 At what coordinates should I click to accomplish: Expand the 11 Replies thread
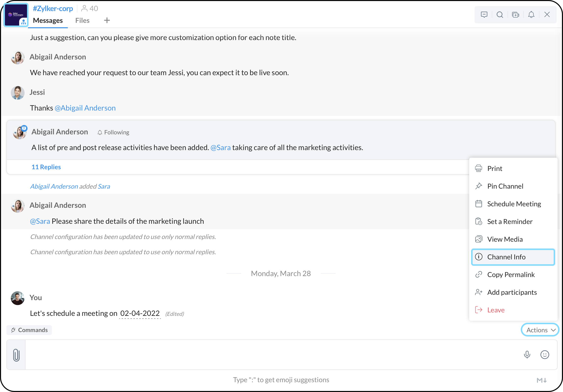point(46,167)
